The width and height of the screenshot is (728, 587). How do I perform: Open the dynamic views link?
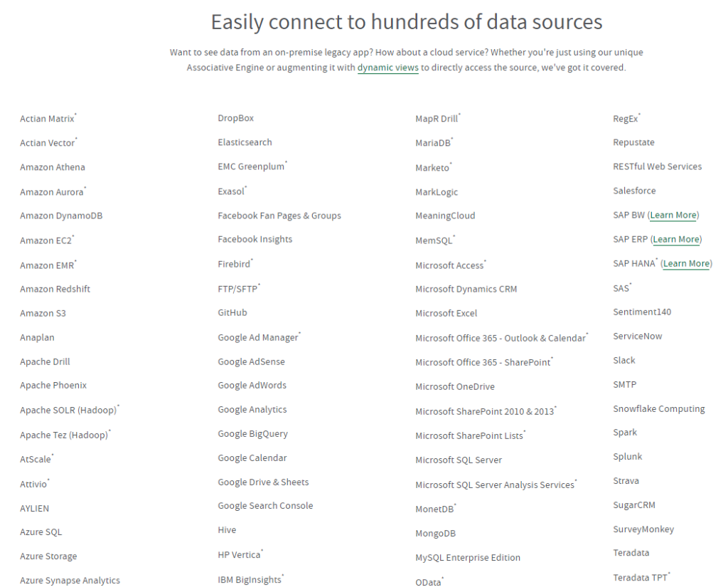387,68
